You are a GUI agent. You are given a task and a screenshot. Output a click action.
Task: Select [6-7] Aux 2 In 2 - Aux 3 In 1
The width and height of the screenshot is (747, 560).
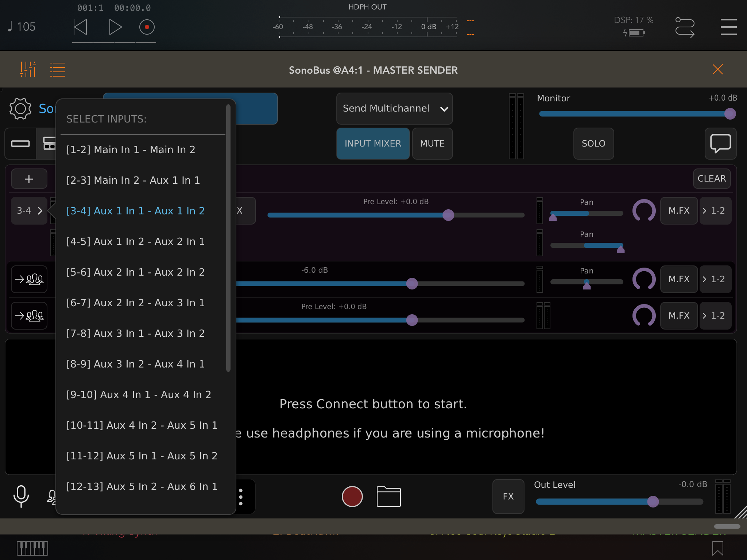coord(142,303)
